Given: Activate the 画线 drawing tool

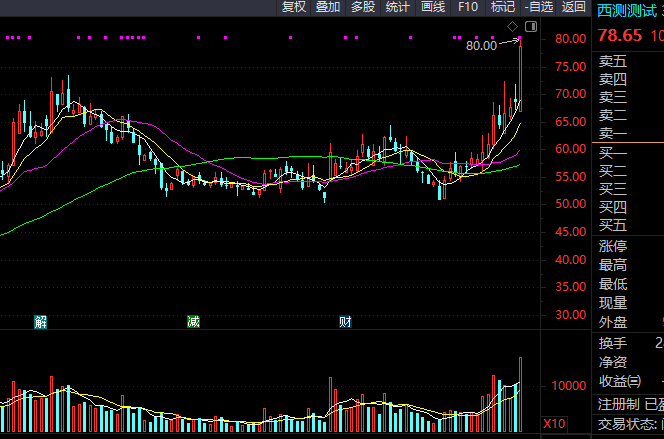Looking at the screenshot, I should (433, 7).
